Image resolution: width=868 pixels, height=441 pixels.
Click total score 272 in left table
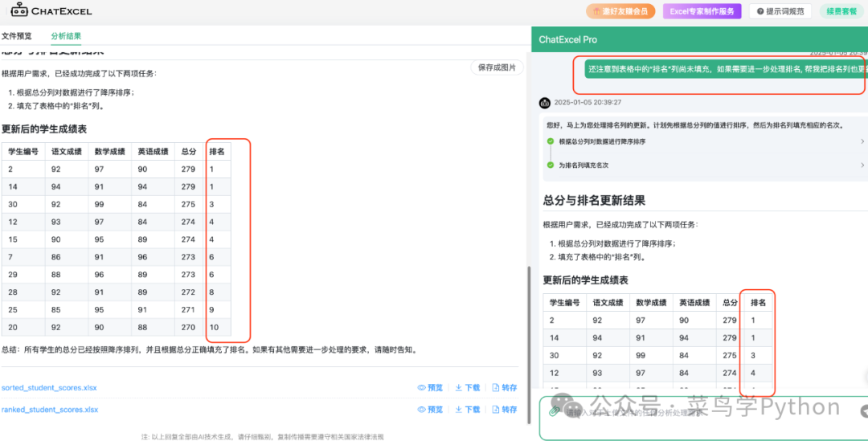188,292
